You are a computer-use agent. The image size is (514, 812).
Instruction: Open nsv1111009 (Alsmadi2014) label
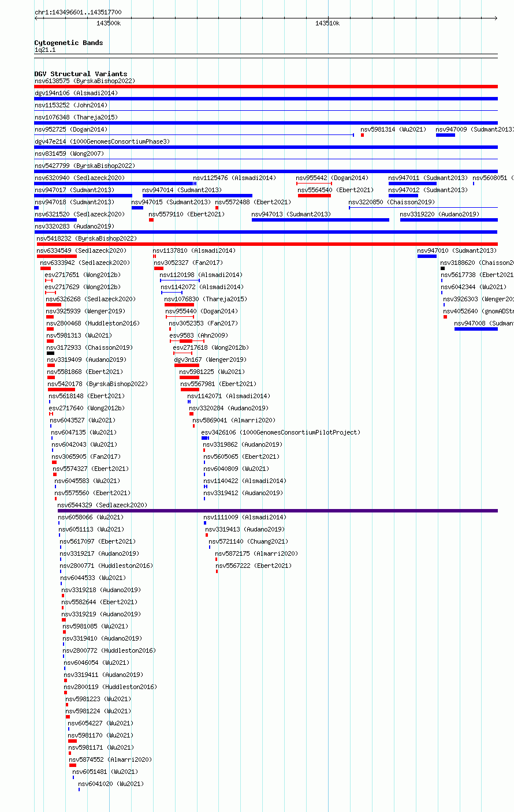245,517
